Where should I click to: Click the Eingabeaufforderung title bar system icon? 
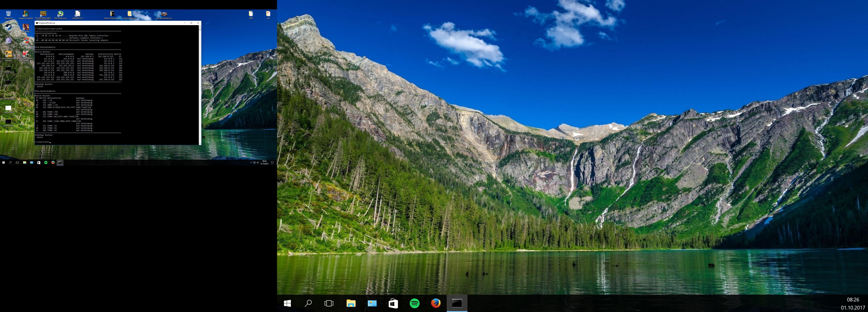pos(37,23)
